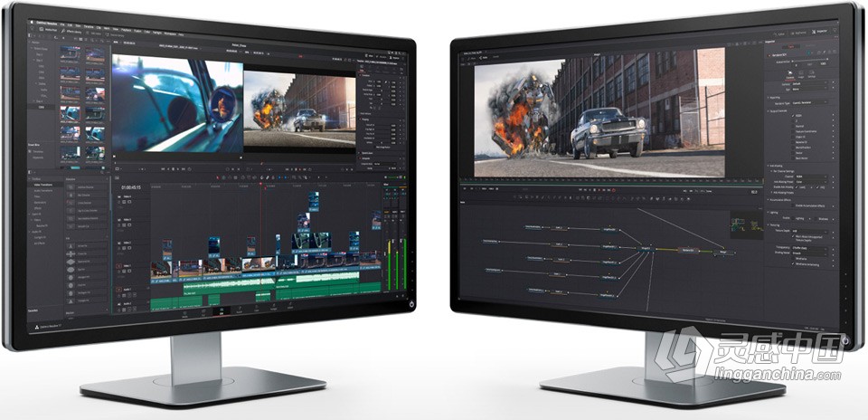868x420 pixels.
Task: Switch media pool to thumbnail view
Action: (80, 39)
